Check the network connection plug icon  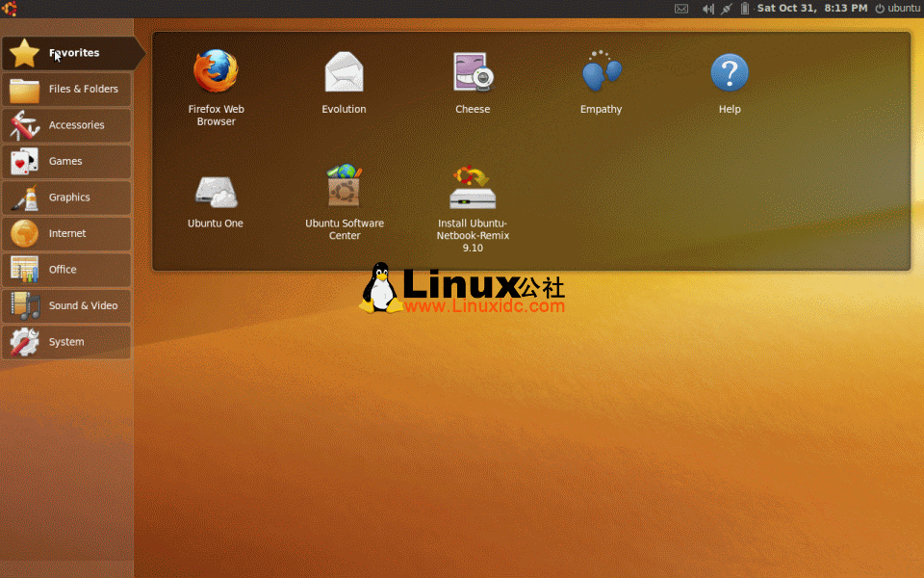(x=725, y=9)
